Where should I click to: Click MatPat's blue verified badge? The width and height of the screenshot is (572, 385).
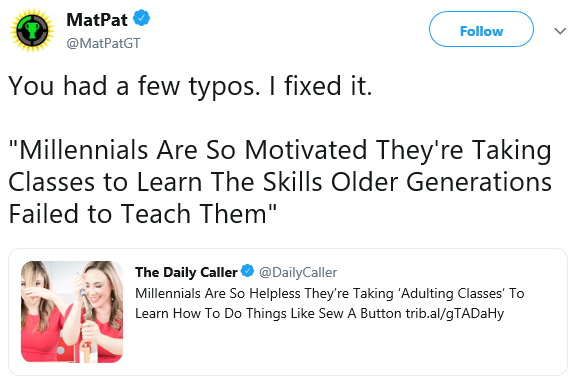click(x=142, y=18)
